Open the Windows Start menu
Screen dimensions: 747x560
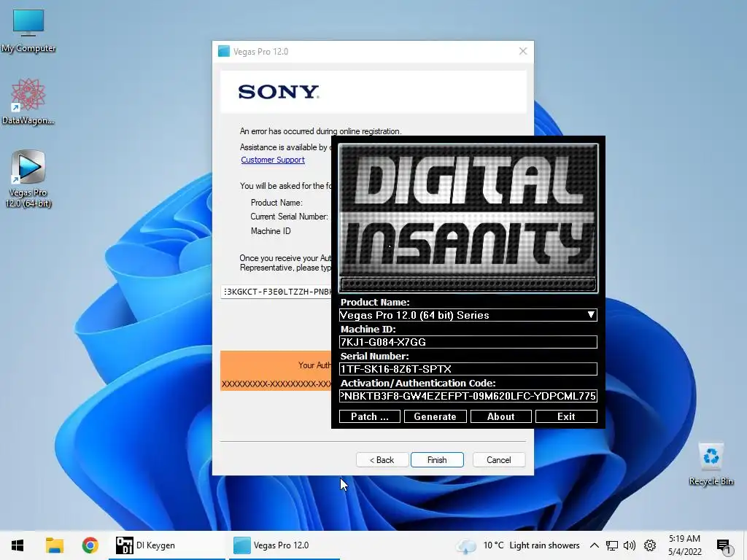(18, 545)
